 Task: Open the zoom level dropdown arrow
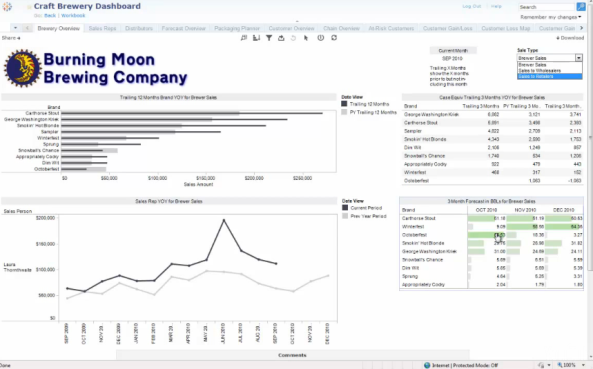coord(583,365)
